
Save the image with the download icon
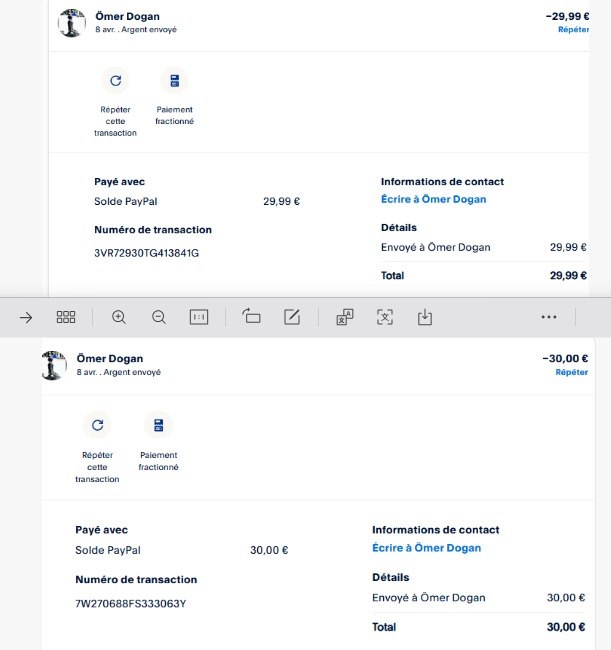pyautogui.click(x=425, y=317)
